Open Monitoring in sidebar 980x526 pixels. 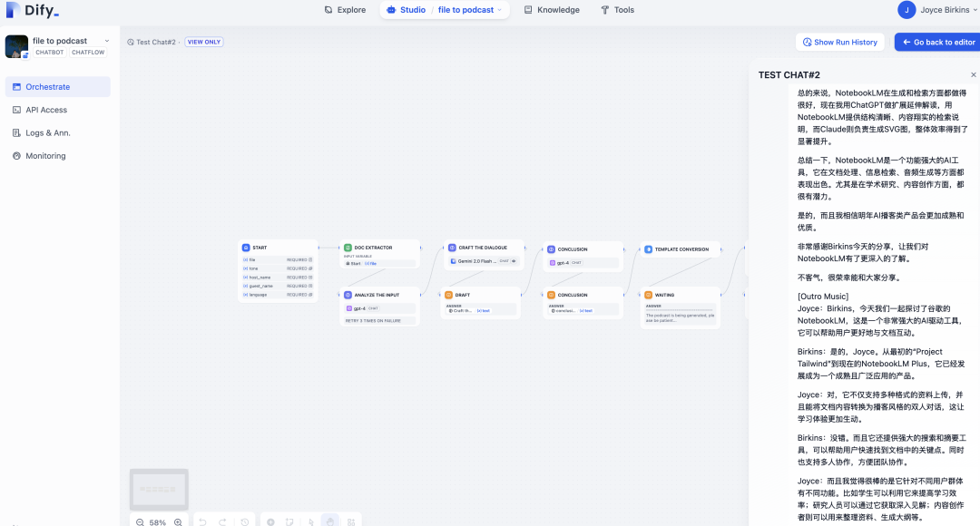[x=57, y=156]
